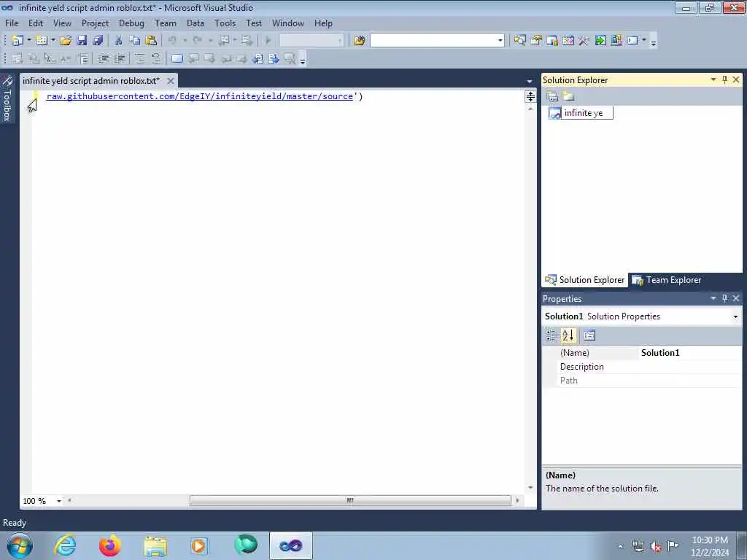This screenshot has height=560, width=747.
Task: Click the Start Page green arrow icon
Action: pos(600,41)
